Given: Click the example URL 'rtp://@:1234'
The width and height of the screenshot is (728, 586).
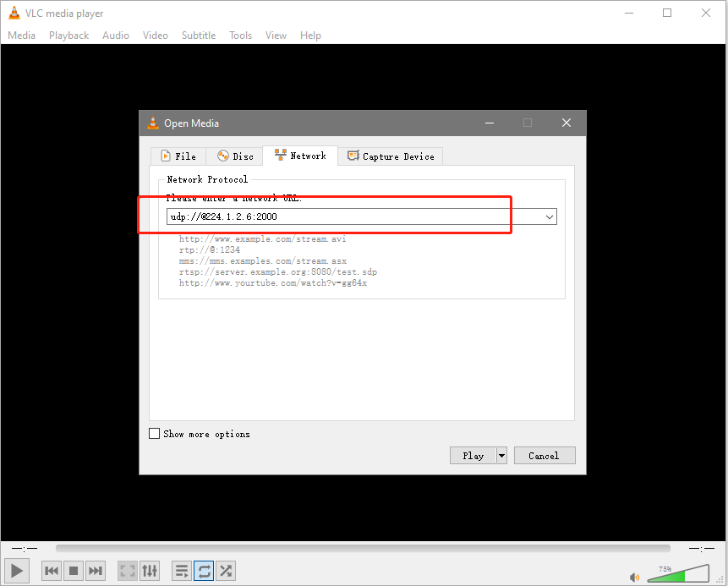Looking at the screenshot, I should point(210,249).
